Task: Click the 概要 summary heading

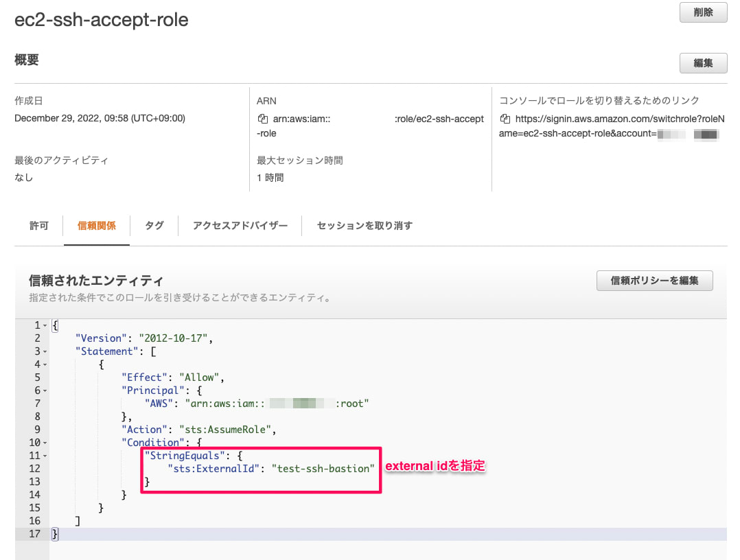Action: click(26, 60)
